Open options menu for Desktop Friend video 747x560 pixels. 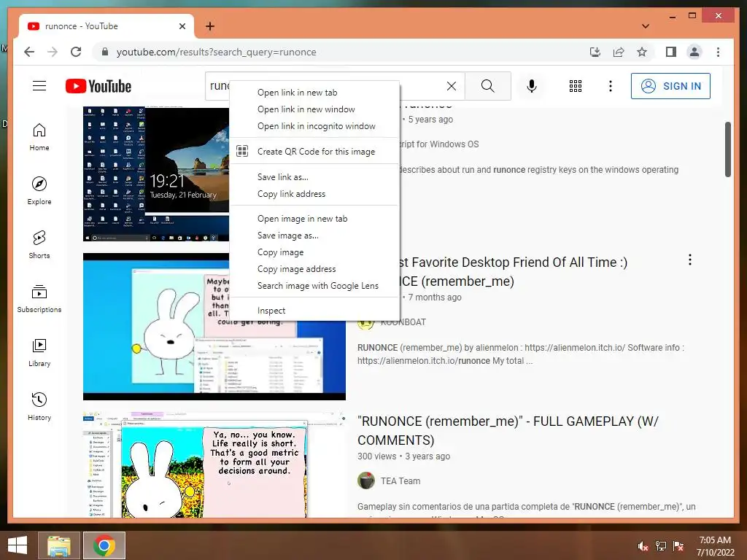(x=690, y=260)
